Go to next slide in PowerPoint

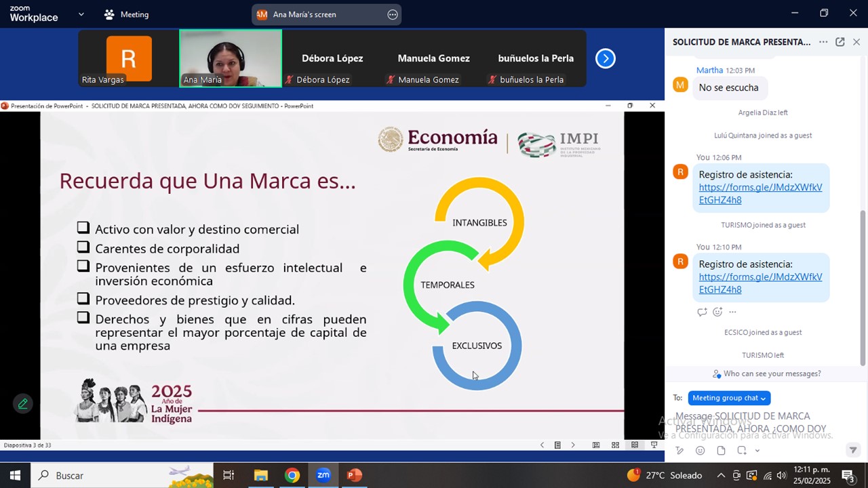click(573, 445)
